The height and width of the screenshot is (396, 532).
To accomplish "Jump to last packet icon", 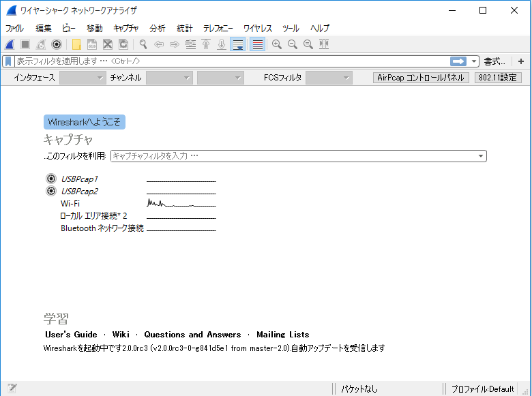I will tap(222, 44).
